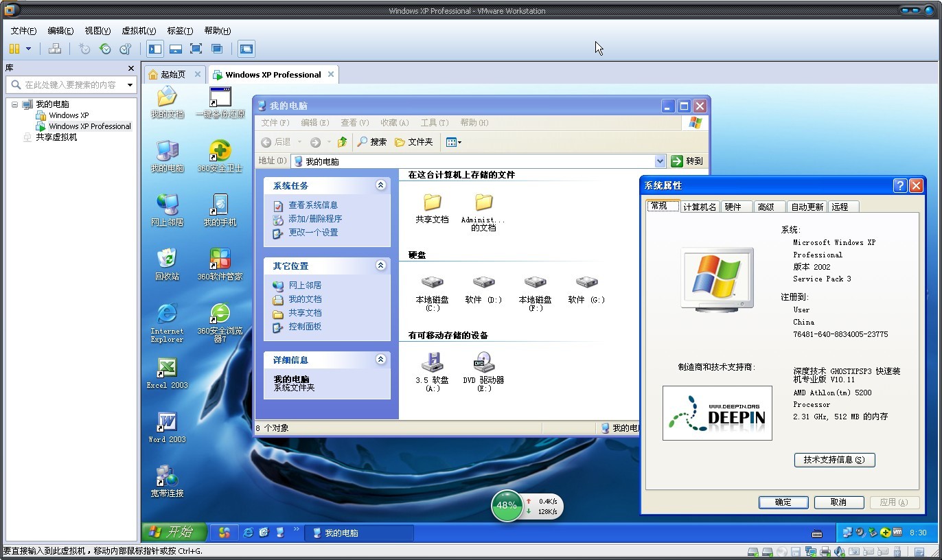
Task: Click the VMware pause/suspend VM button
Action: 14,49
